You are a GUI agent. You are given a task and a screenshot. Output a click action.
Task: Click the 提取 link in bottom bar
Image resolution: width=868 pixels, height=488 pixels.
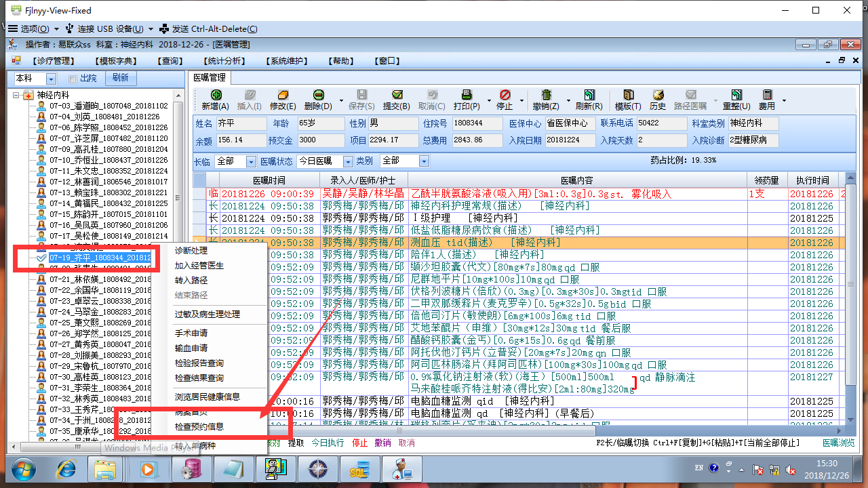(296, 443)
